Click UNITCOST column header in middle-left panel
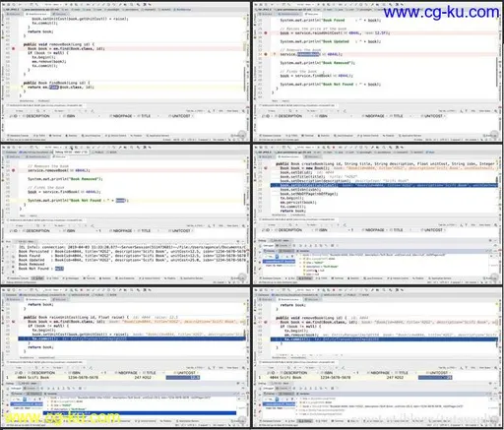This screenshot has width=504, height=430. tap(181, 231)
